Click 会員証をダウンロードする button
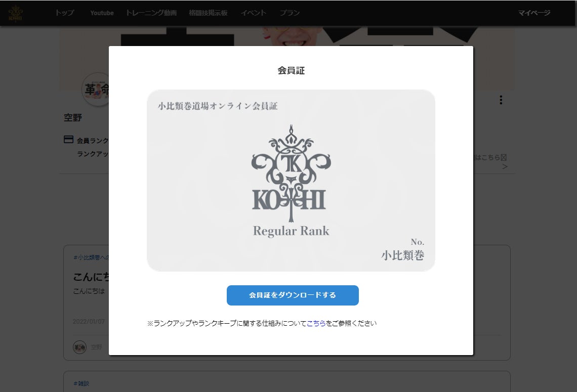This screenshot has width=577, height=392. 293,295
